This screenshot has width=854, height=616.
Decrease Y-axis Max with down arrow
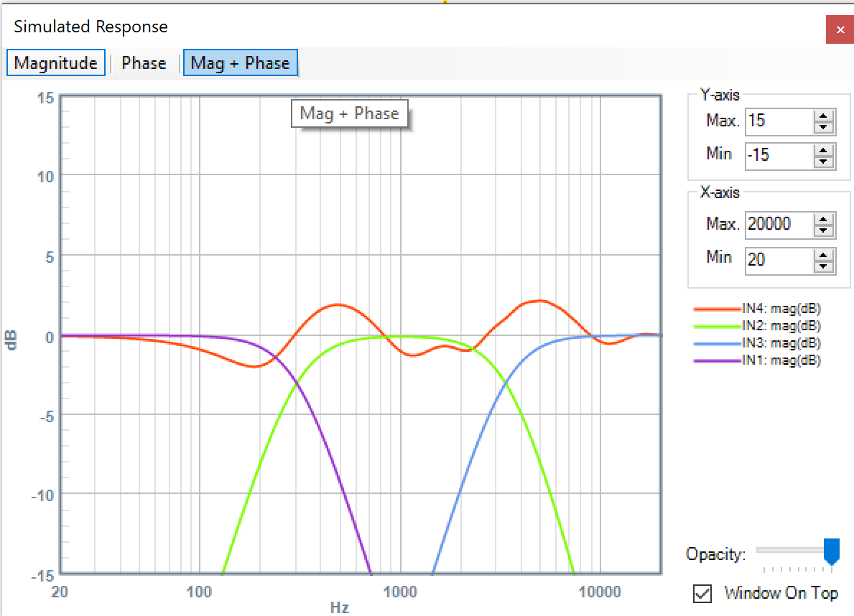(x=824, y=128)
